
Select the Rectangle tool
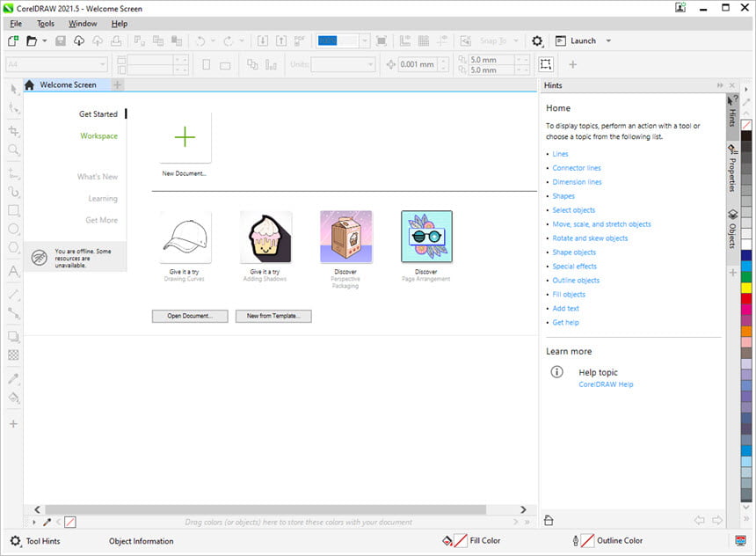[x=13, y=210]
